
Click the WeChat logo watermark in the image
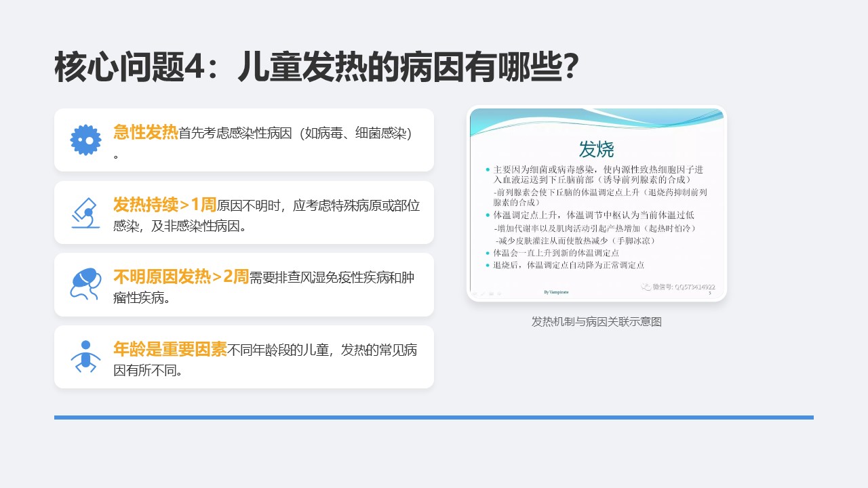tap(646, 287)
